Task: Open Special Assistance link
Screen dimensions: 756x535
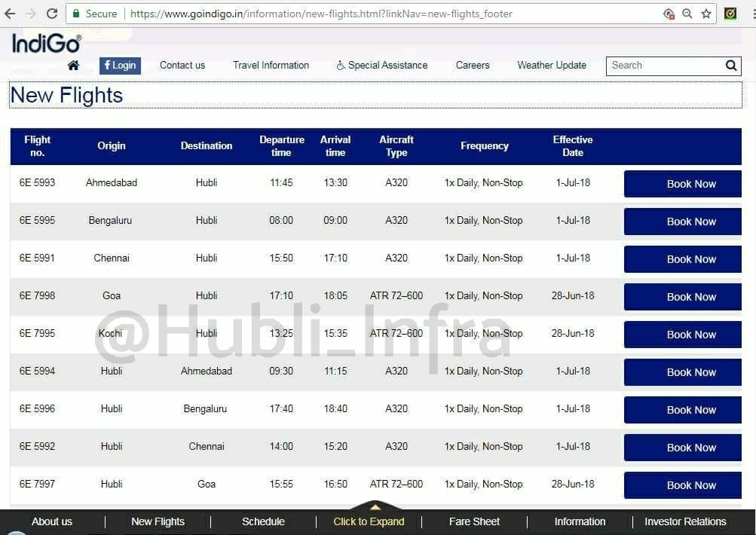Action: pyautogui.click(x=382, y=65)
